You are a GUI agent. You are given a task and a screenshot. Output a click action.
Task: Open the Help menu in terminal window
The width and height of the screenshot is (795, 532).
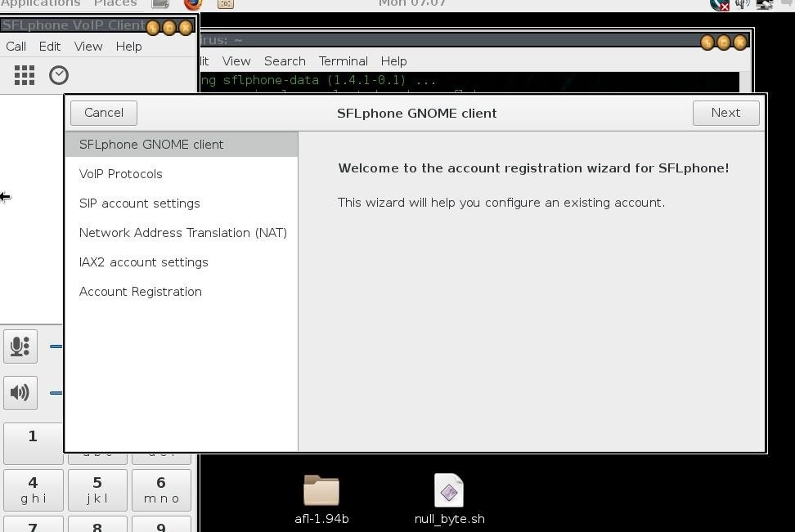pyautogui.click(x=394, y=61)
